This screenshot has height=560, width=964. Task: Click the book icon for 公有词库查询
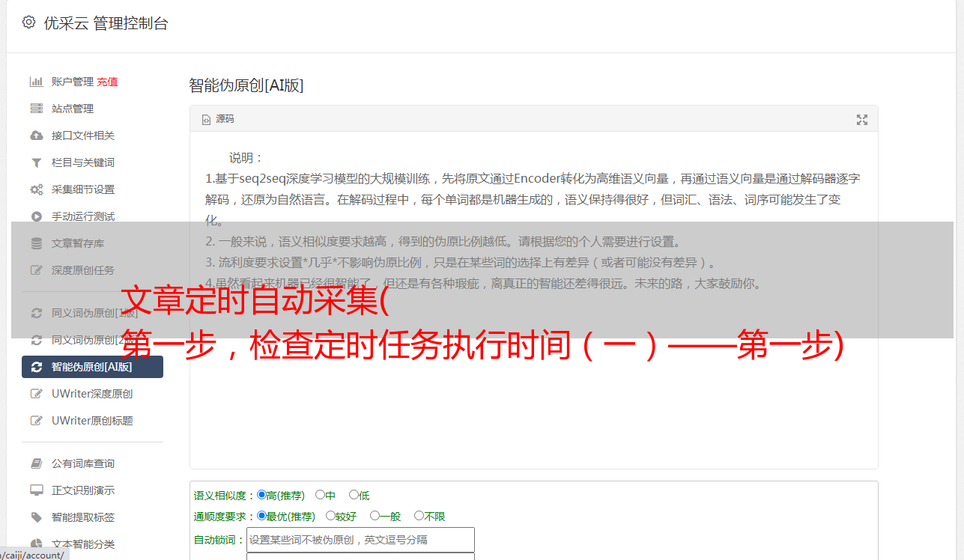coord(36,463)
